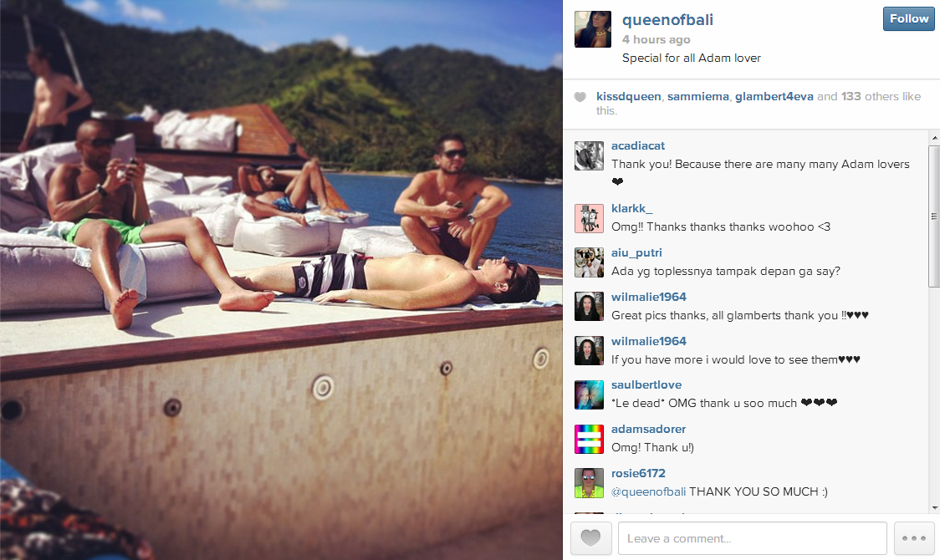This screenshot has width=940, height=560.
Task: Open adamsadorer's rainbow equals avatar
Action: coord(589,439)
